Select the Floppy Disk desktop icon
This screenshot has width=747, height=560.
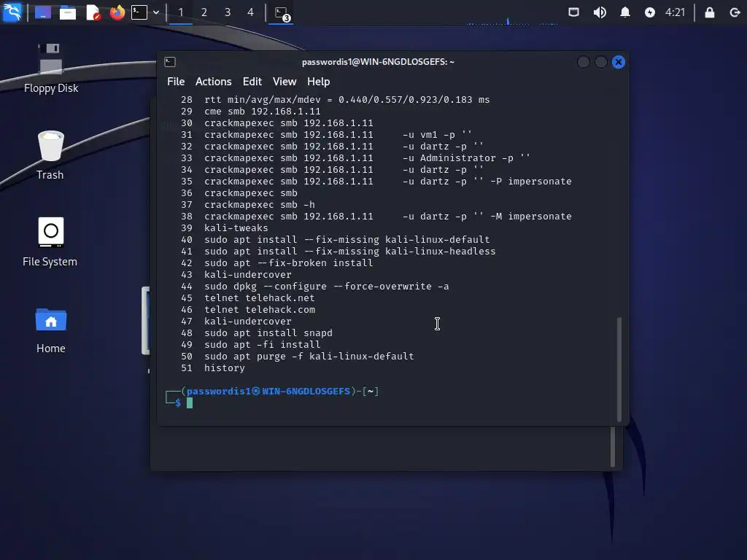(x=51, y=68)
